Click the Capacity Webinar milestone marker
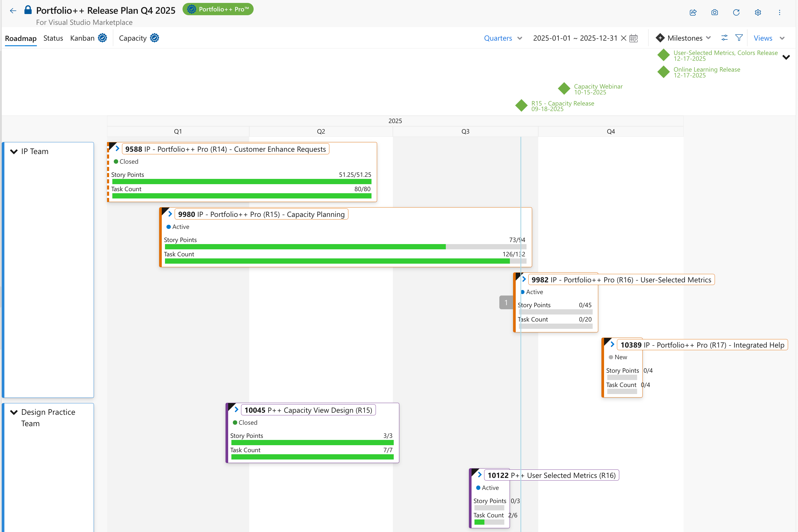The height and width of the screenshot is (532, 798). click(564, 89)
